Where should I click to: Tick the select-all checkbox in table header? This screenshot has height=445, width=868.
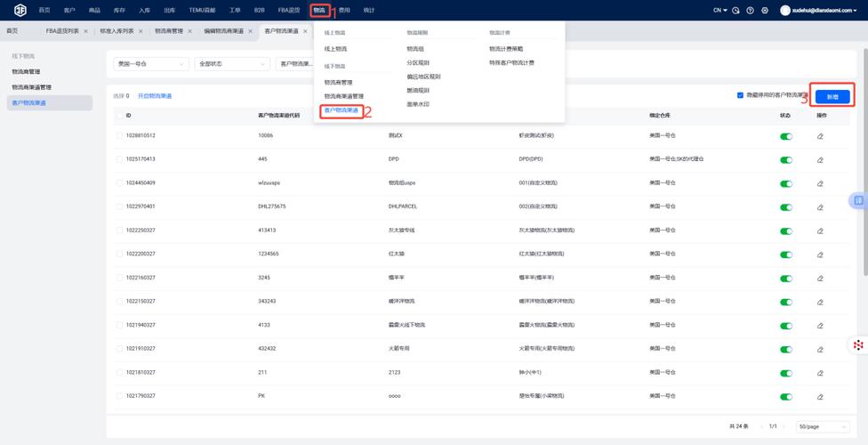[x=119, y=116]
